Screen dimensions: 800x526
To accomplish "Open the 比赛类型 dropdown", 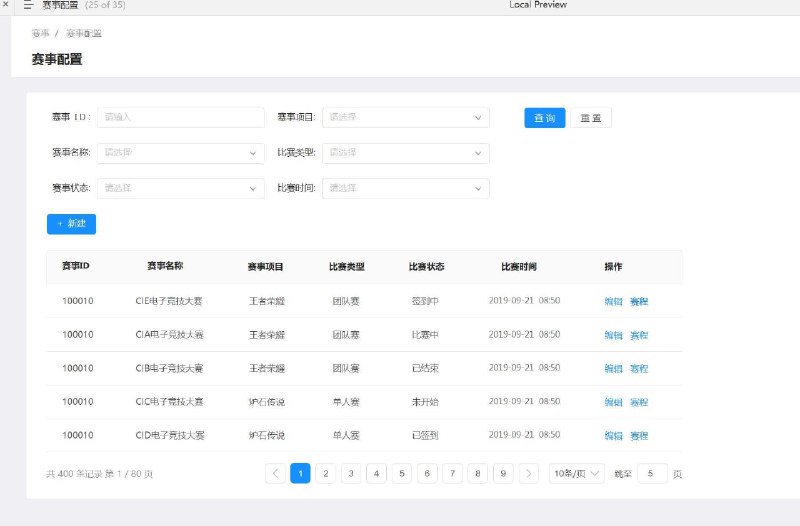I will [406, 153].
